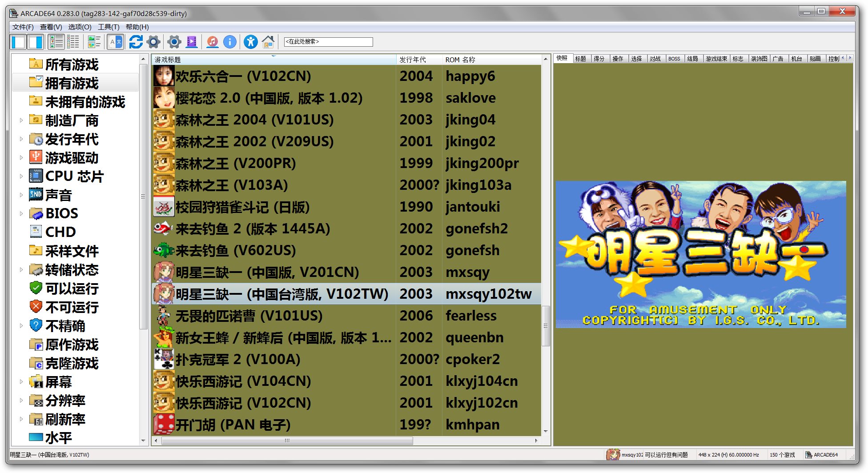The image size is (868, 473).
Task: Toggle the large icon list view
Action: (56, 42)
